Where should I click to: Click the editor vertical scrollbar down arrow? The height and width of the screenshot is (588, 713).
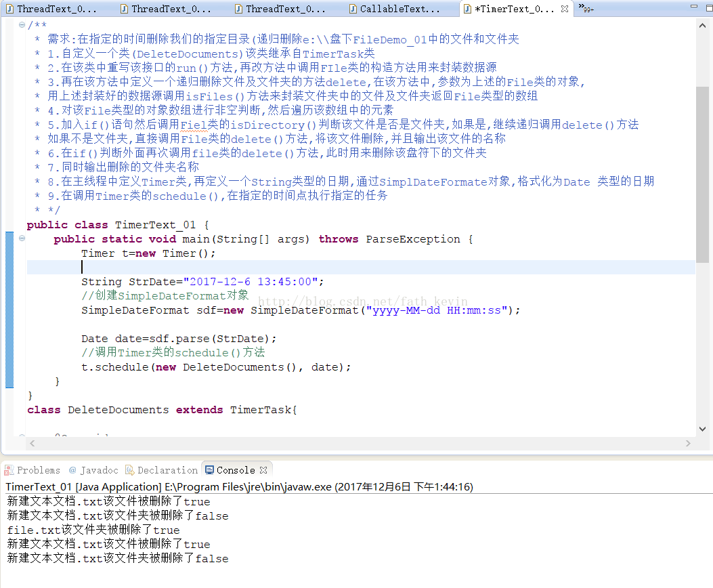[x=702, y=429]
